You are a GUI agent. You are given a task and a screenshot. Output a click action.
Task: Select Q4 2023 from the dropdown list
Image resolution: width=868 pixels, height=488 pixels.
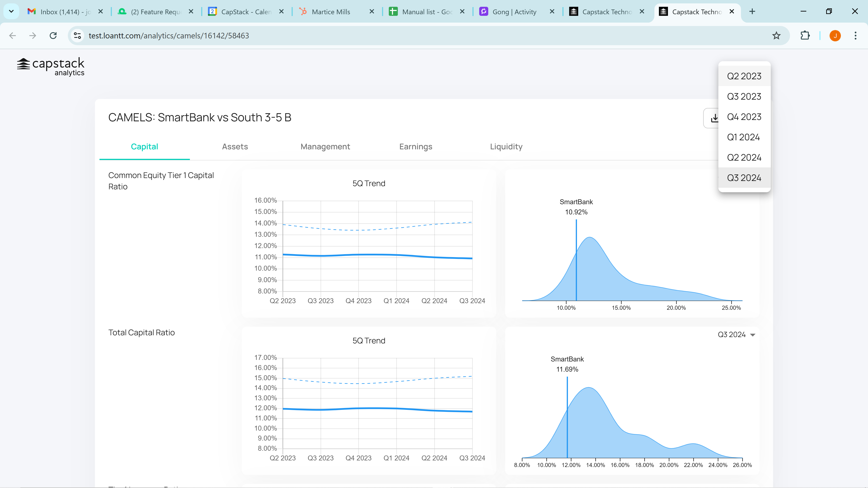tap(744, 117)
